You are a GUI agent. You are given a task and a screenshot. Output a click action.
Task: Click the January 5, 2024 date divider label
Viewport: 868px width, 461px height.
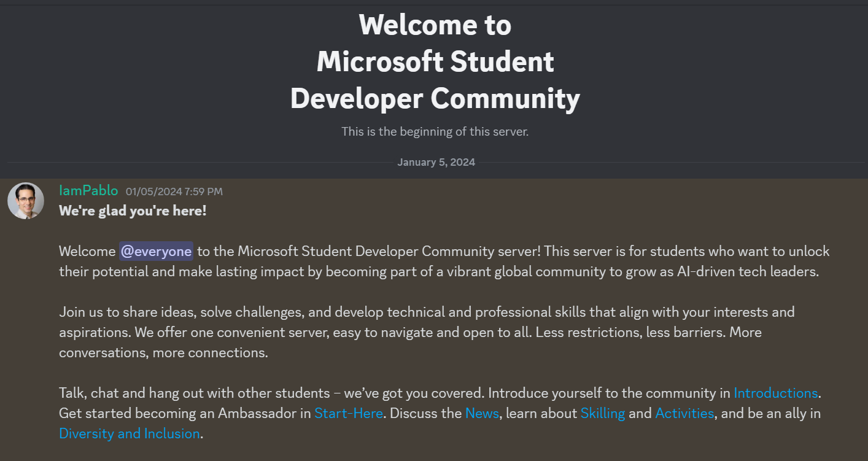click(436, 163)
